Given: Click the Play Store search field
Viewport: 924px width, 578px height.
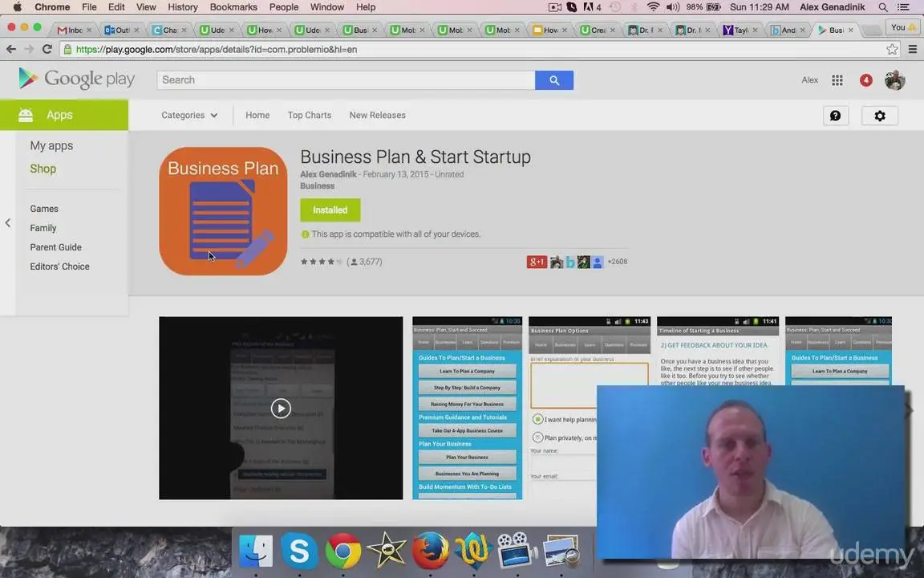Looking at the screenshot, I should coord(346,80).
